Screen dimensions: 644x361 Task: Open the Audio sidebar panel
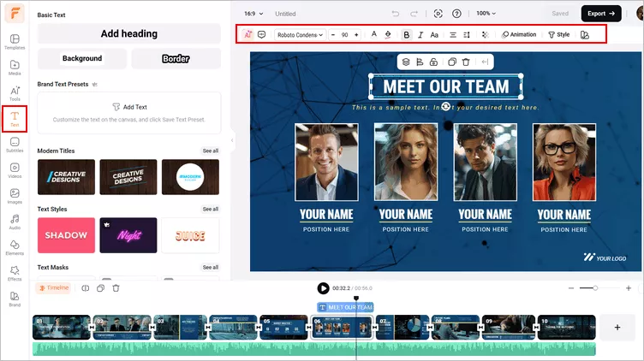click(x=15, y=222)
